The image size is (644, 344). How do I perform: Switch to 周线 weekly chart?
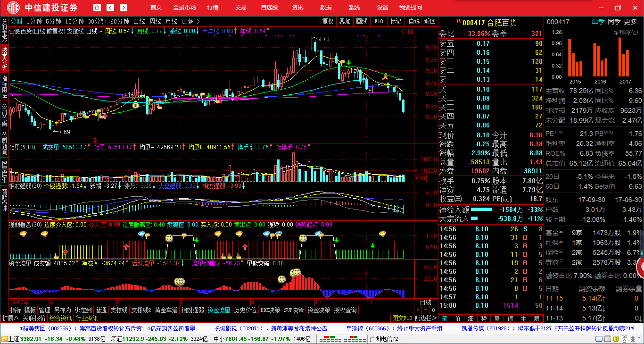click(x=155, y=21)
